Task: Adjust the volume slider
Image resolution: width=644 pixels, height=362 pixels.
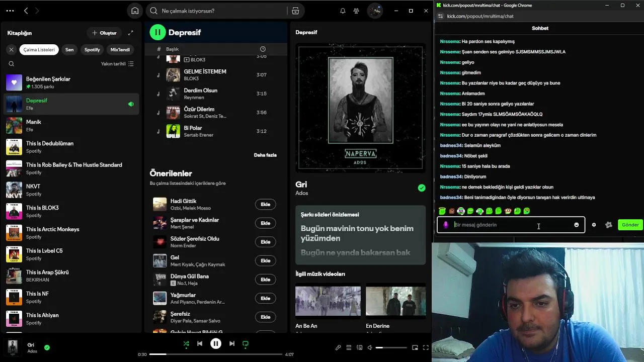Action: point(391,347)
